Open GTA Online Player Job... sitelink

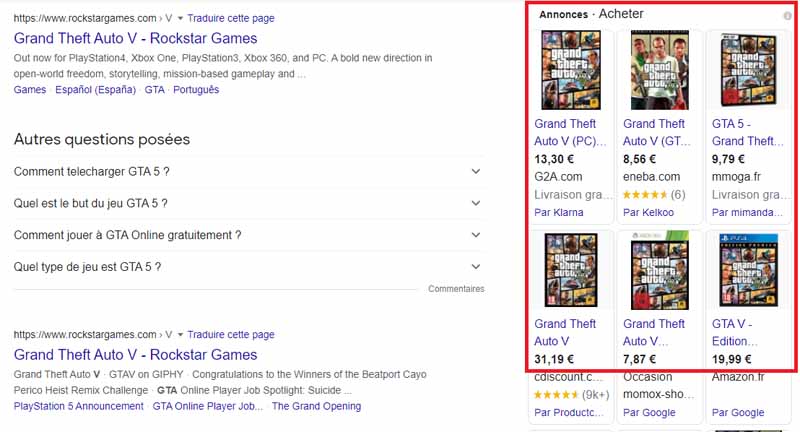208,406
